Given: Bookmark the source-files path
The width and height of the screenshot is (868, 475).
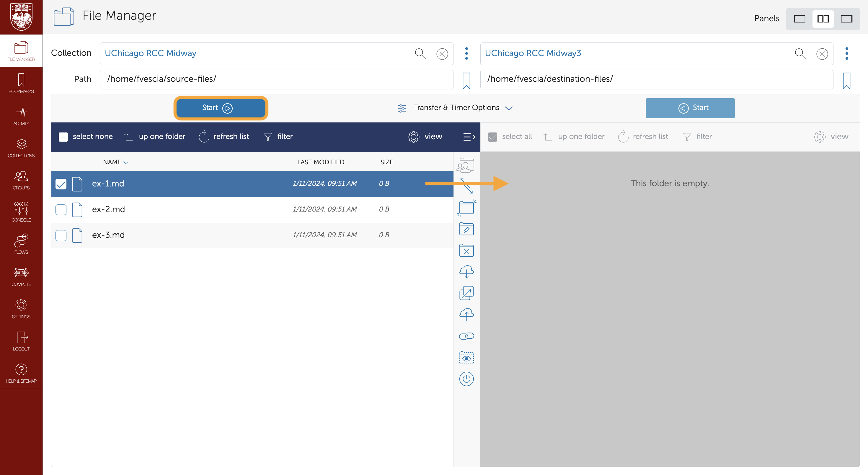Looking at the screenshot, I should point(466,81).
